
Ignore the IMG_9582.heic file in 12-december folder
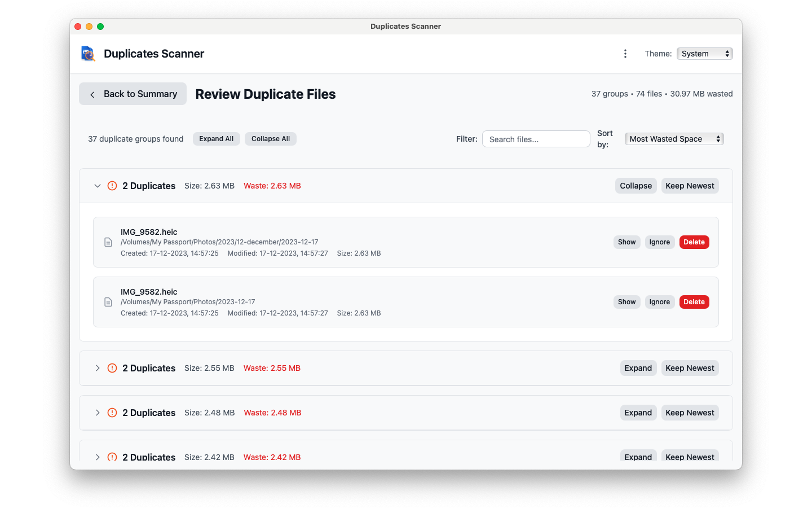tap(659, 242)
